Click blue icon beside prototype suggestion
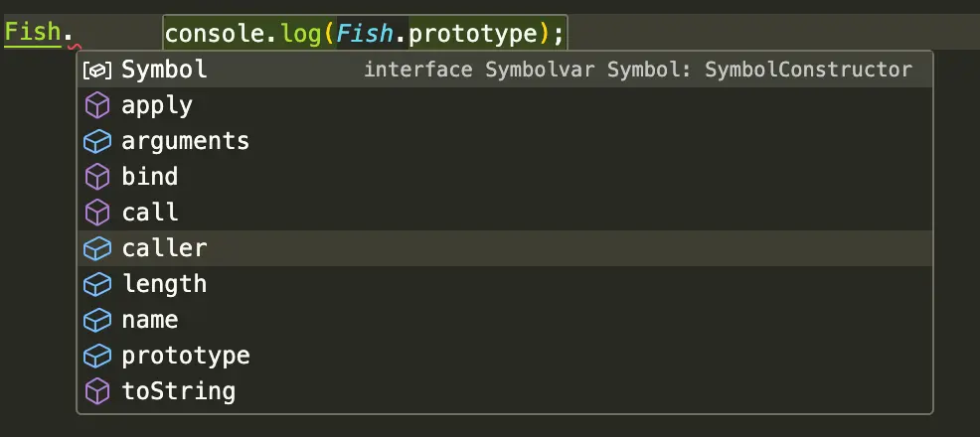The width and height of the screenshot is (980, 437). (x=96, y=356)
